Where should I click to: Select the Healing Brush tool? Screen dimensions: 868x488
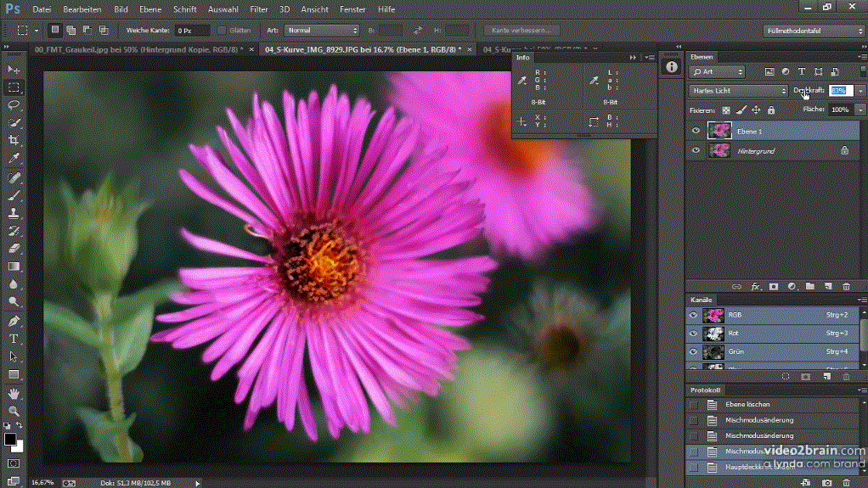(x=14, y=177)
